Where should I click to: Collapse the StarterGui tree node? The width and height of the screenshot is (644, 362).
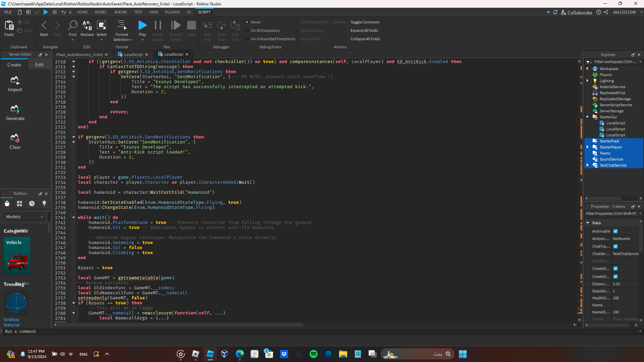coord(588,117)
